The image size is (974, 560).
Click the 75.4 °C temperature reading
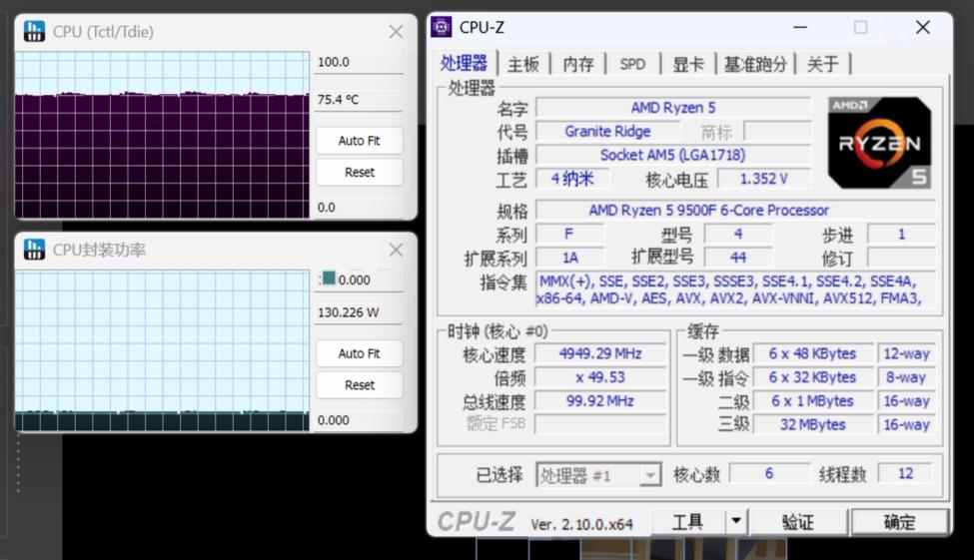pyautogui.click(x=359, y=100)
